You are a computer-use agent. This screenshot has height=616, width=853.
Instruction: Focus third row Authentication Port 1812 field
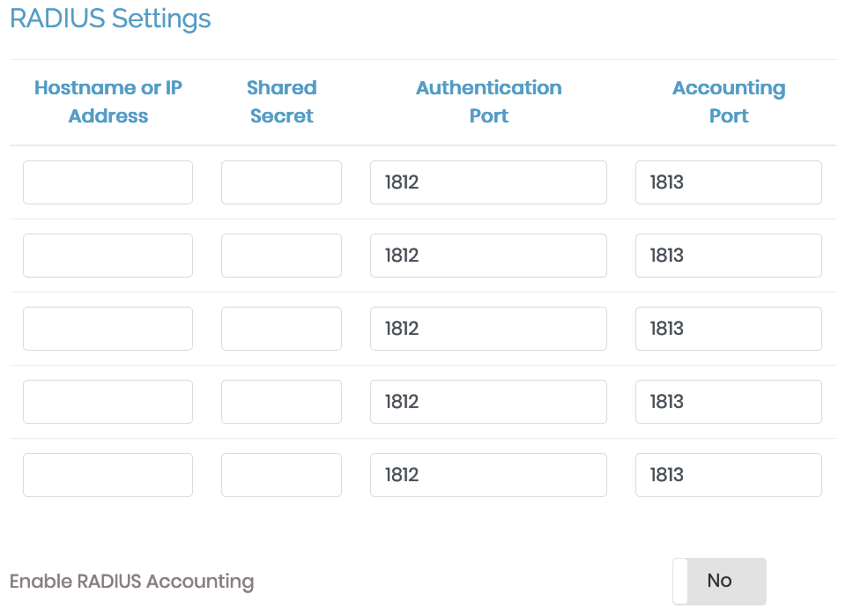click(488, 329)
